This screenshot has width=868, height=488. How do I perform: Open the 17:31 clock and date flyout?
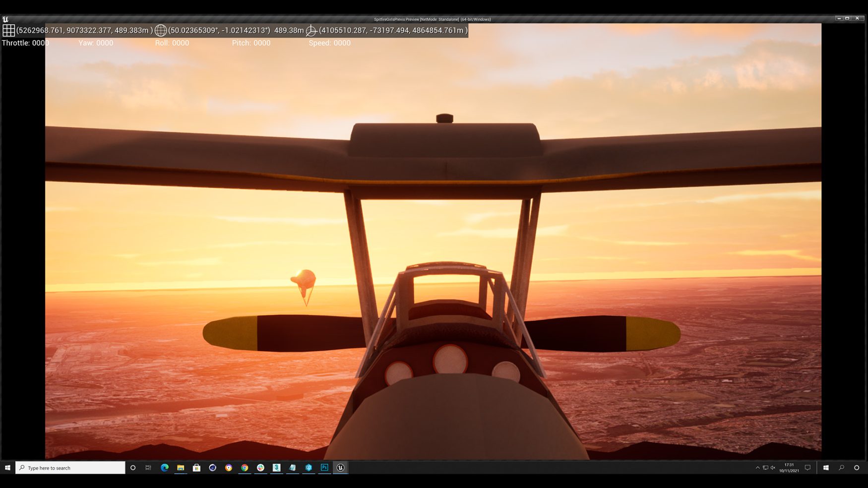point(789,468)
